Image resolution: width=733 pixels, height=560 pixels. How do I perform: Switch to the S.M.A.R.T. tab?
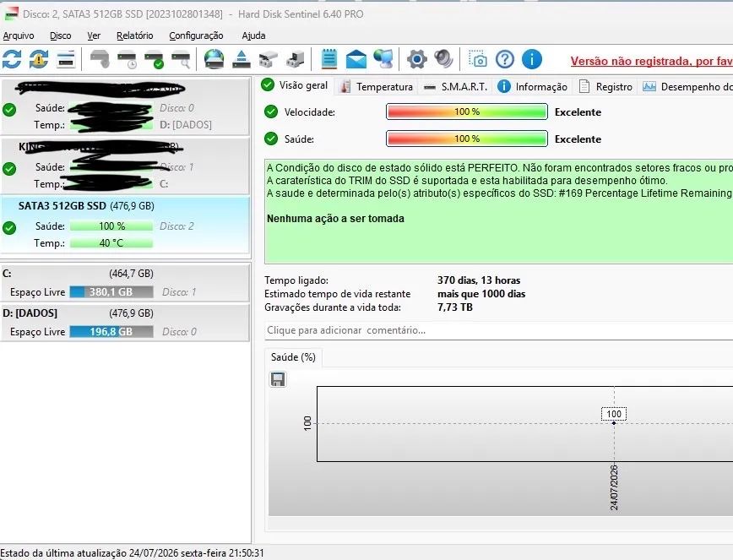tap(456, 87)
